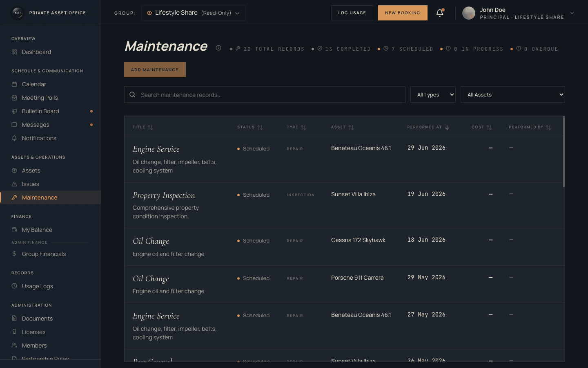
Task: Focus the search maintenance records field
Action: point(265,94)
